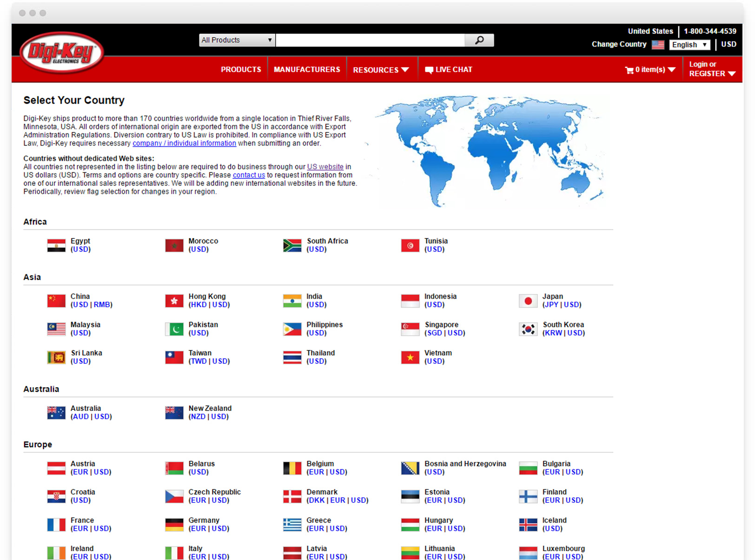The image size is (755, 560).
Task: Expand the Login or Register menu
Action: click(x=712, y=69)
